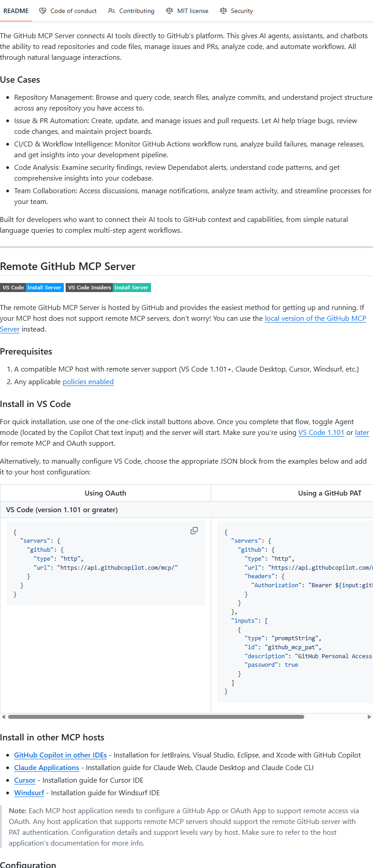
Task: Copy the OAuth JSON configuration snippet
Action: [x=194, y=531]
